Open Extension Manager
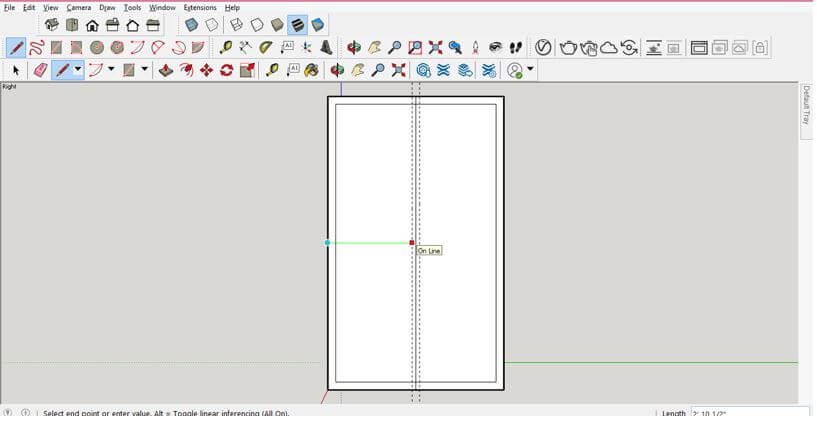Image resolution: width=817 pixels, height=422 pixels. [x=489, y=70]
